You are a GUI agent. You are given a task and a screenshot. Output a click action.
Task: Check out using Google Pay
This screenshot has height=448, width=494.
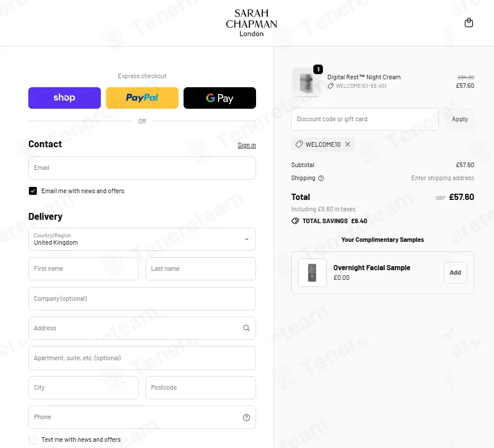point(220,98)
